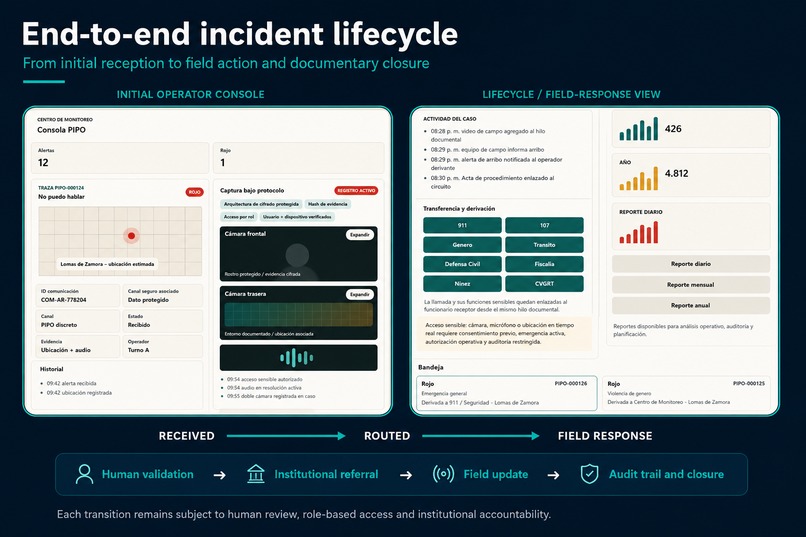Click the yellow bar chart next to 4.812

coord(638,178)
